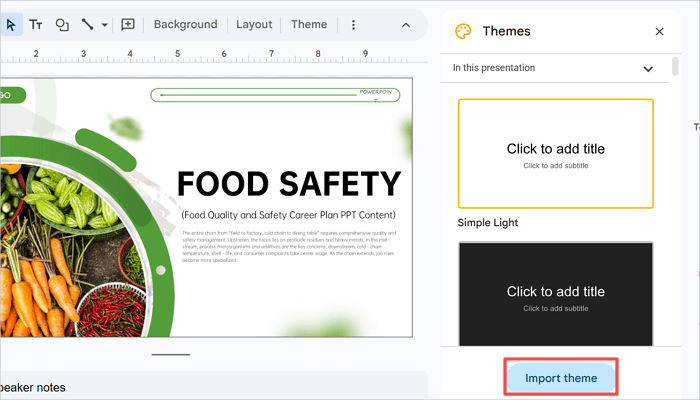Image resolution: width=700 pixels, height=400 pixels.
Task: Click the speaker notes area
Action: [x=214, y=387]
